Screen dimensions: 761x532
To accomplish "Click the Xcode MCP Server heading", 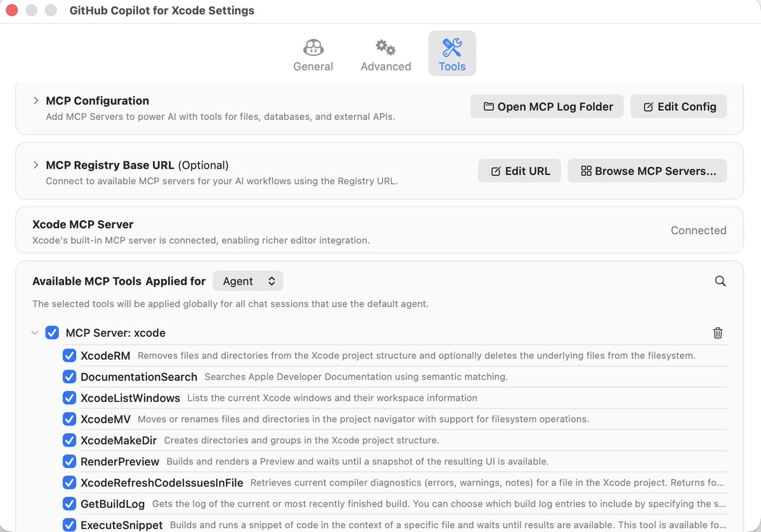I will click(83, 224).
